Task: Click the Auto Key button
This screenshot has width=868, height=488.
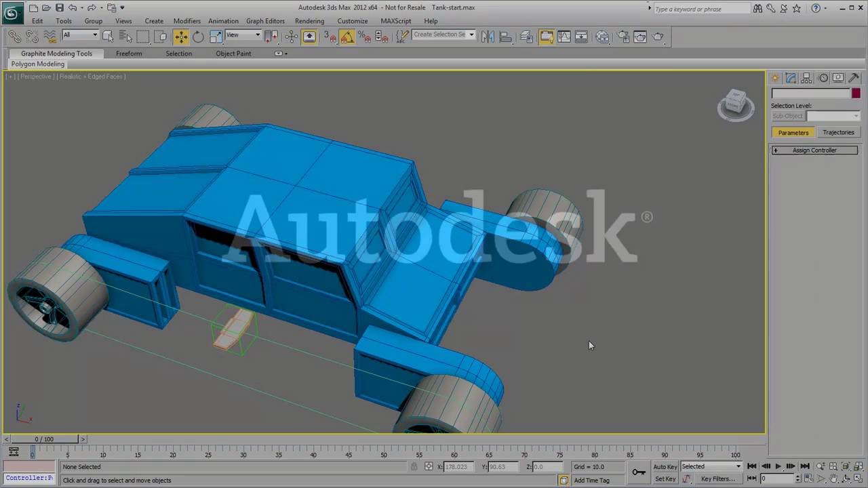Action: coord(665,466)
